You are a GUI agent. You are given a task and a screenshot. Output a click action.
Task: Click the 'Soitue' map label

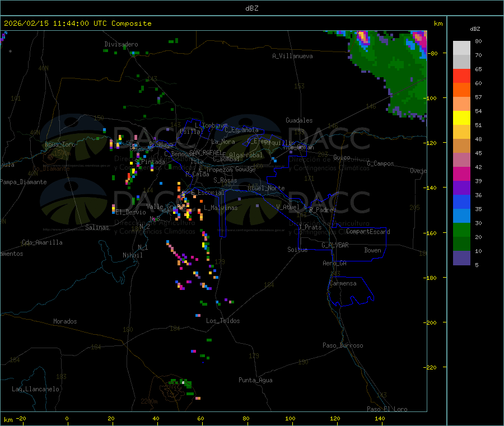(x=297, y=250)
